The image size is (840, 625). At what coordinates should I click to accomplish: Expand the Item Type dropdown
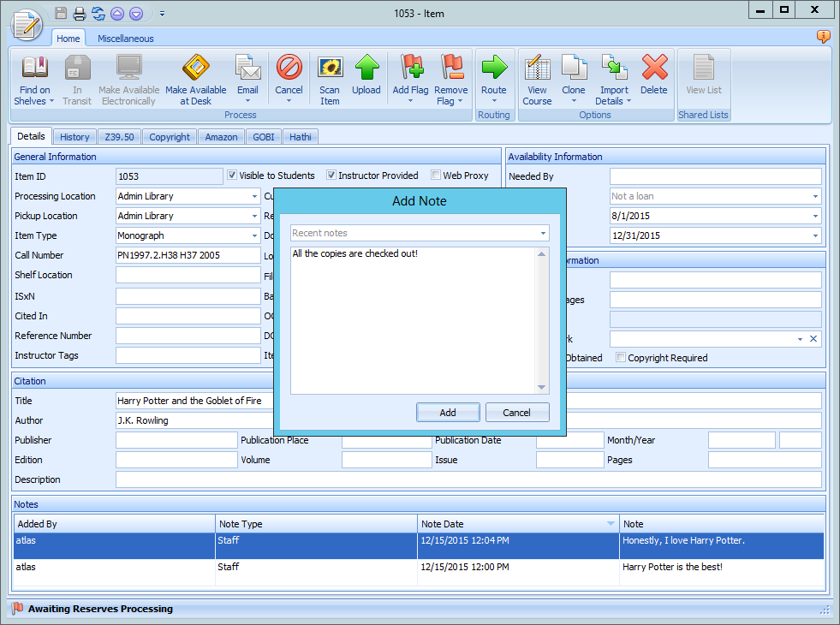click(254, 236)
